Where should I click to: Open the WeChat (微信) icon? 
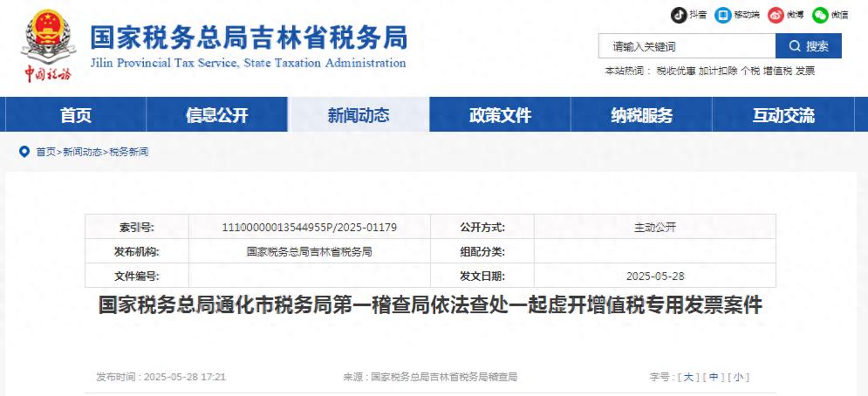(x=820, y=15)
